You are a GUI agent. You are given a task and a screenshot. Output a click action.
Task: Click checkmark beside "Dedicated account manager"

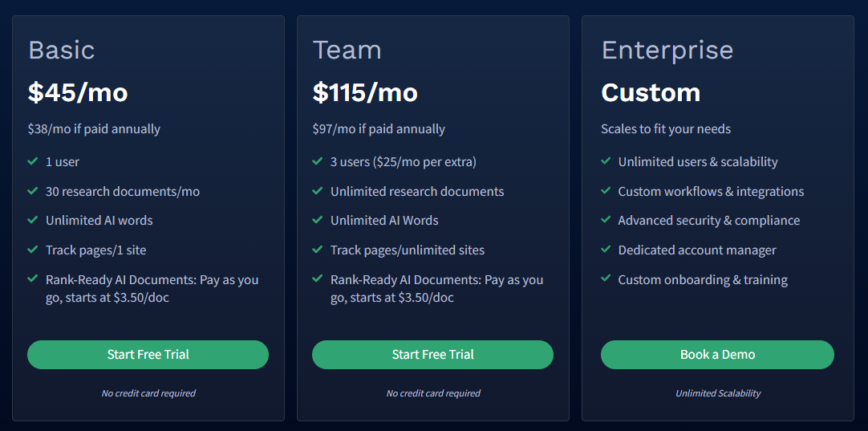(606, 250)
